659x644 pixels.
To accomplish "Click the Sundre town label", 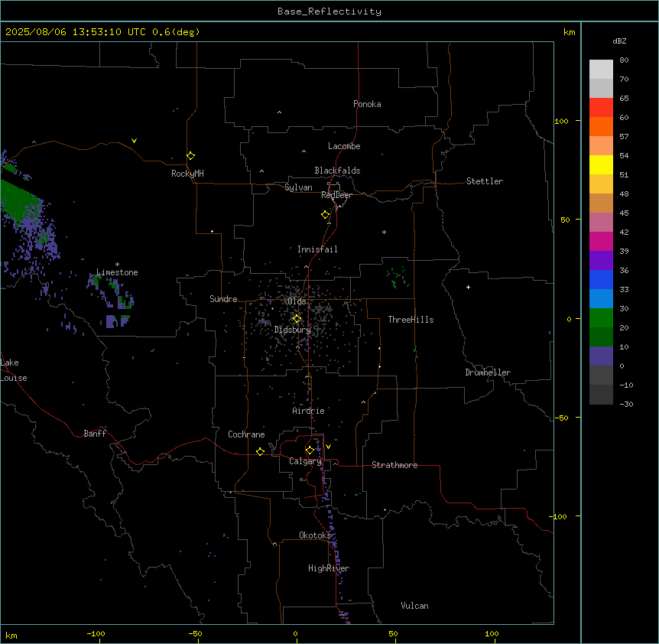I will tap(223, 299).
